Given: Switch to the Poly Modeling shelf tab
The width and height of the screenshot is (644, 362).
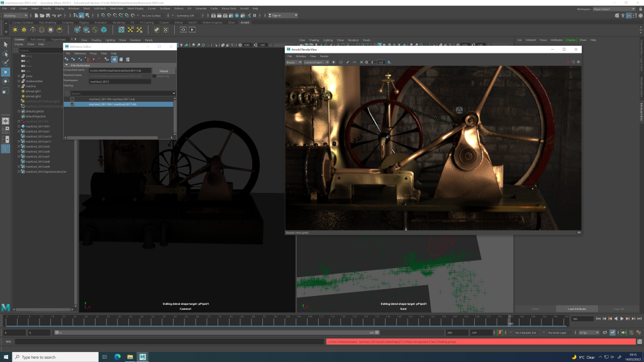Looking at the screenshot, I should (48, 23).
